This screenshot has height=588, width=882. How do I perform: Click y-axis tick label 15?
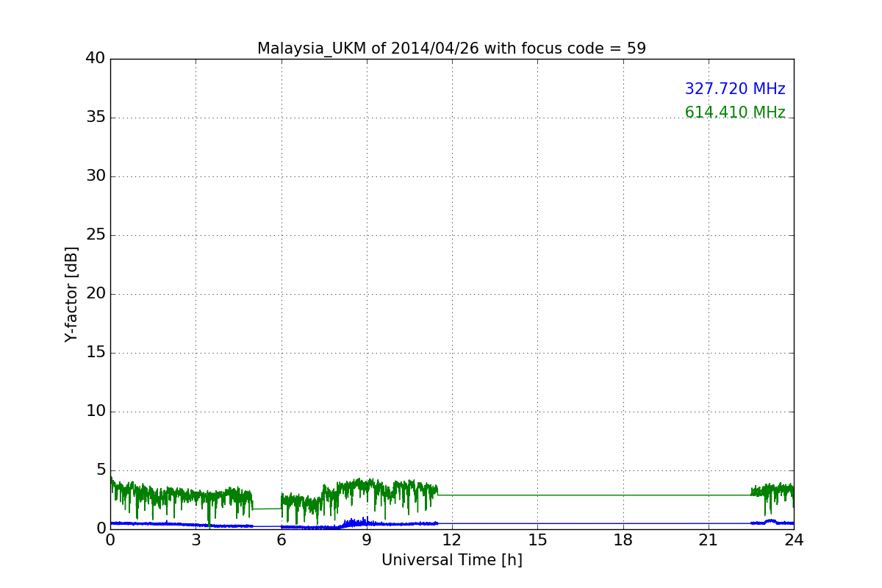(96, 352)
